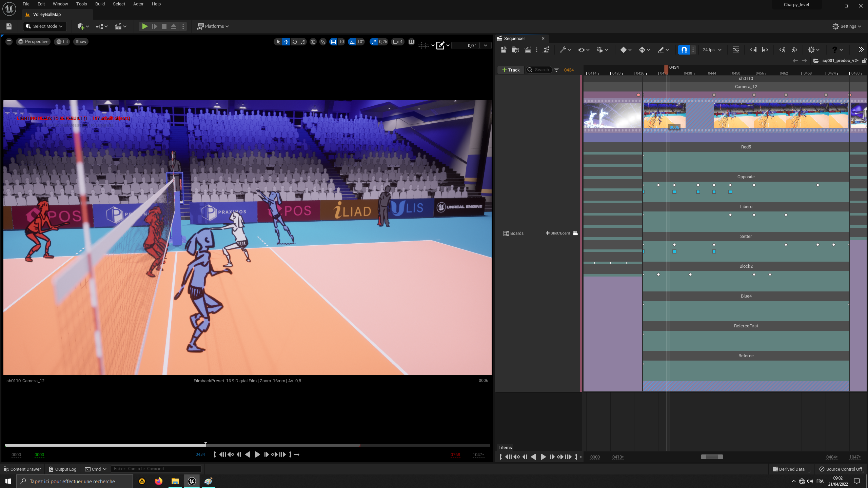Toggle viewport grid snapping
Viewport: 868px width, 488px height.
pyautogui.click(x=334, y=42)
